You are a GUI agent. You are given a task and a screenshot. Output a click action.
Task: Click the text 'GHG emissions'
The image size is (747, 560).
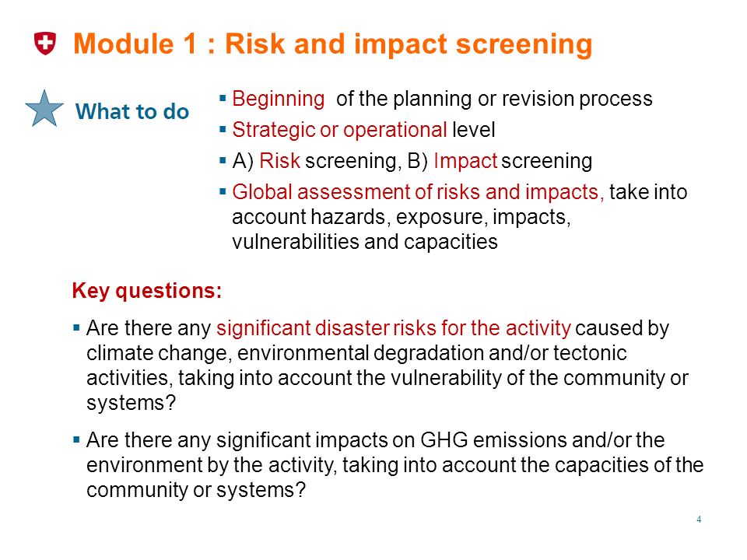(x=494, y=440)
